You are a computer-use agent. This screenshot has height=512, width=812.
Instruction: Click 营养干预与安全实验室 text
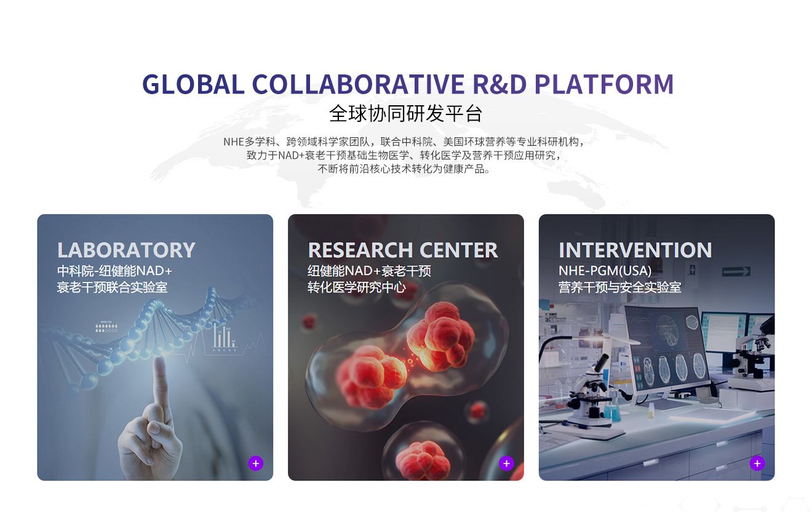619,287
